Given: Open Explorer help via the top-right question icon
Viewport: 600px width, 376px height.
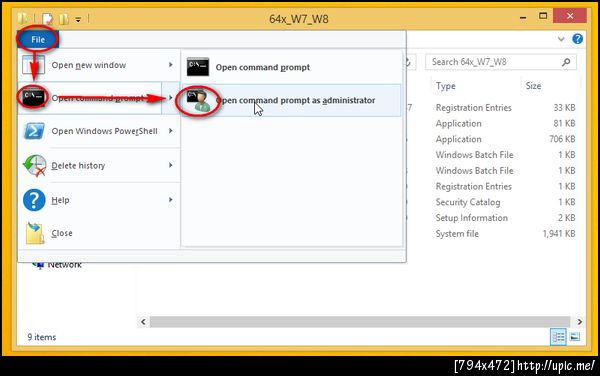Looking at the screenshot, I should [x=577, y=39].
